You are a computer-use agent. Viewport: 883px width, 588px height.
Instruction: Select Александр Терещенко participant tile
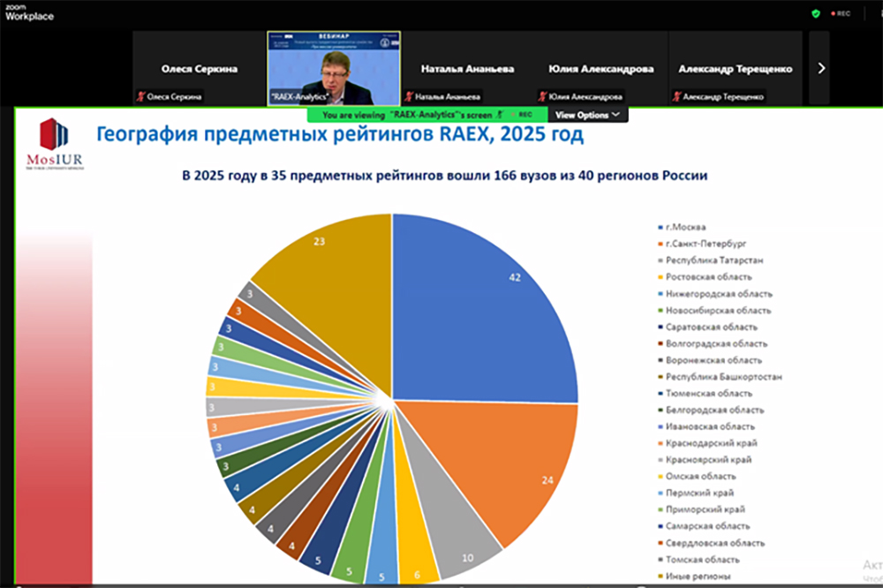pyautogui.click(x=735, y=68)
